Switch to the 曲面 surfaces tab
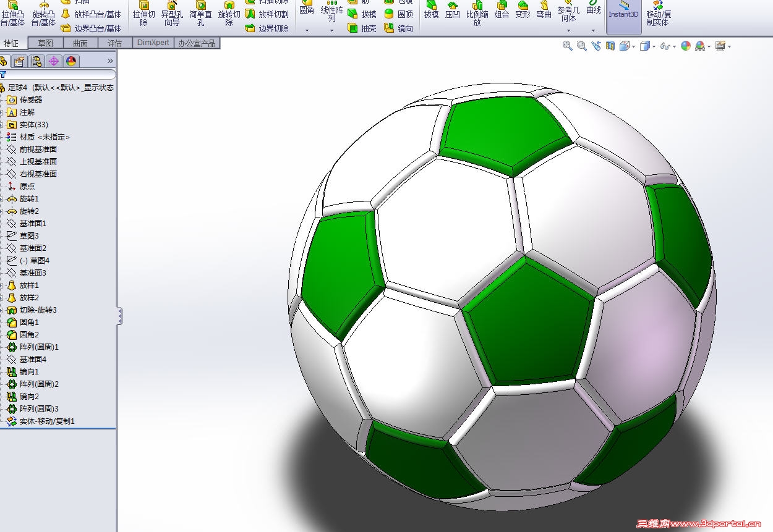This screenshot has height=532, width=773. (x=80, y=43)
